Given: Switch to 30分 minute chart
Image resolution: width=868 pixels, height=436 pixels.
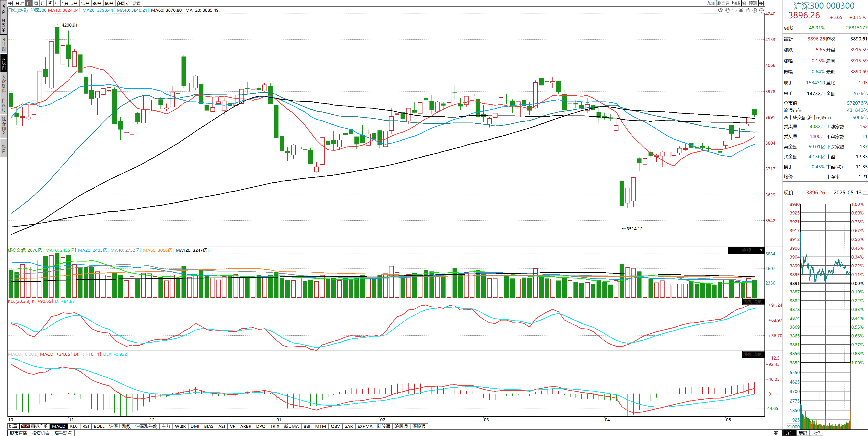Looking at the screenshot, I should [97, 3].
